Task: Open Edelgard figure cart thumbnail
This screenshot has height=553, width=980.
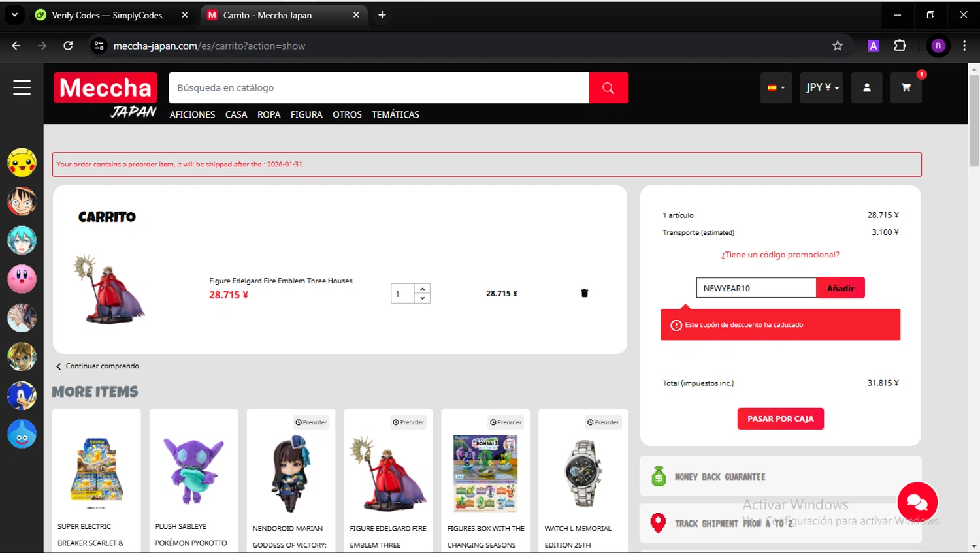Action: coord(110,289)
